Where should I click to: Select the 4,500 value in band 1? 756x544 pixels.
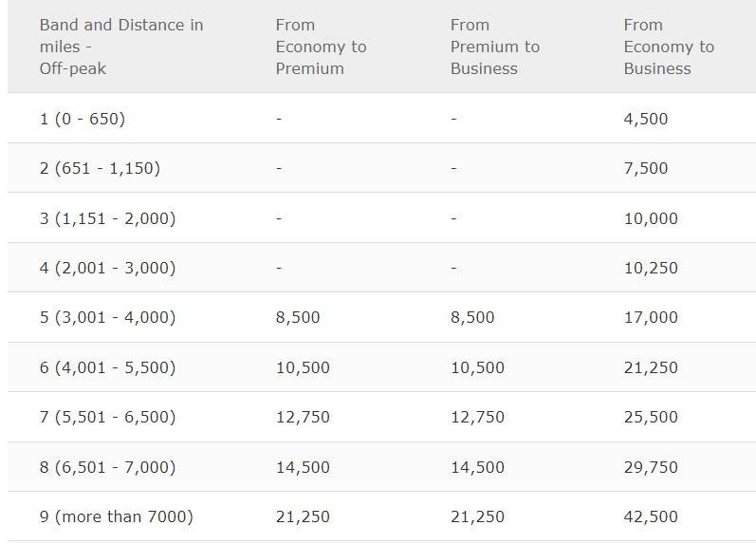646,119
